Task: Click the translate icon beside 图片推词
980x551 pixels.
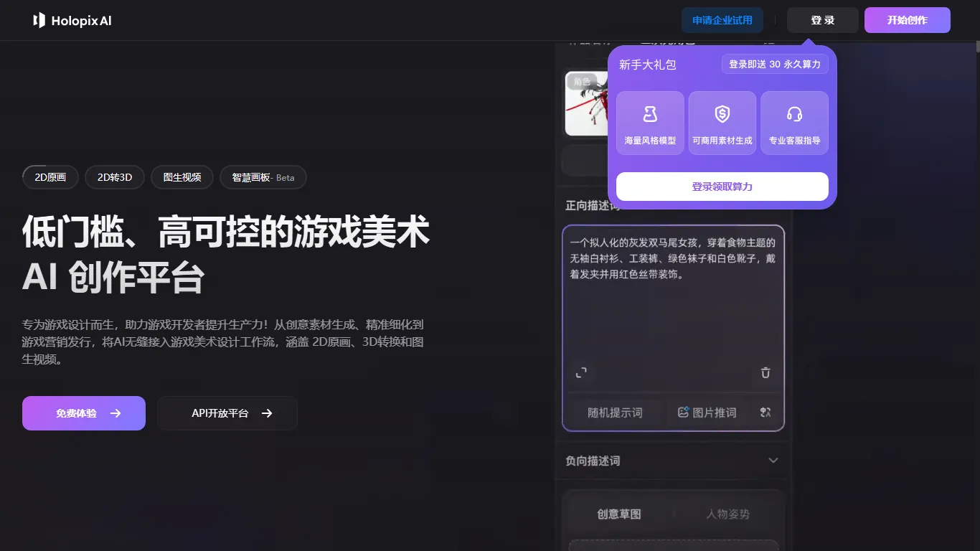Action: tap(765, 413)
